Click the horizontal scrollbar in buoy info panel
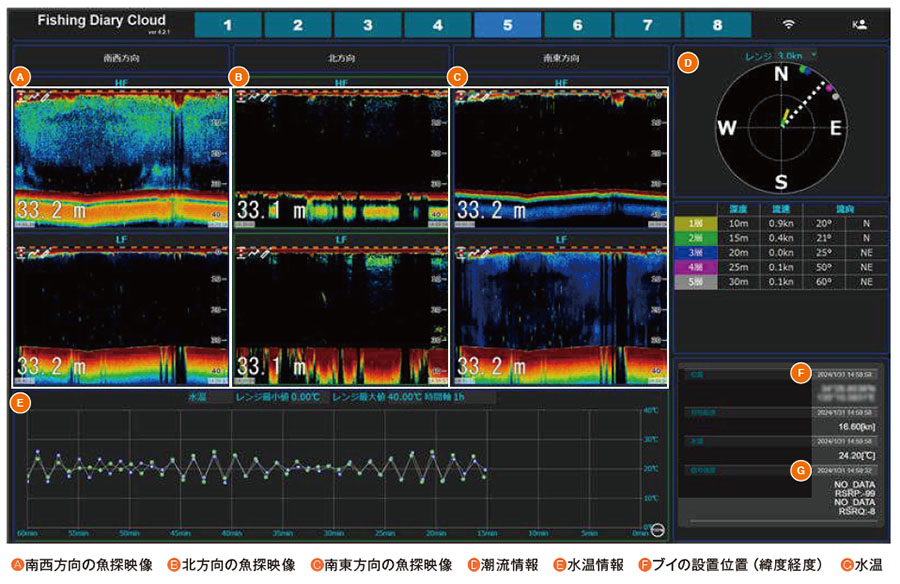This screenshot has height=584, width=900. tap(782, 521)
